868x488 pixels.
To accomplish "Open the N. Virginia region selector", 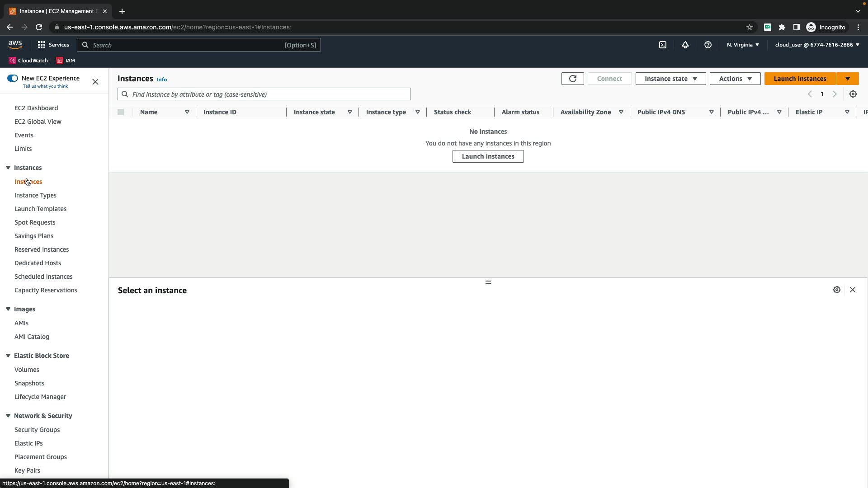I will coord(743,45).
